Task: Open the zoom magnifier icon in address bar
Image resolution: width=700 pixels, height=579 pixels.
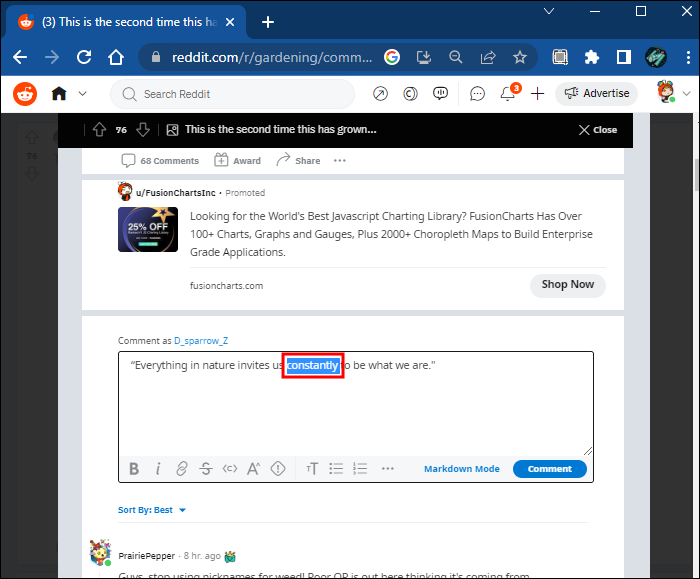Action: click(x=456, y=57)
